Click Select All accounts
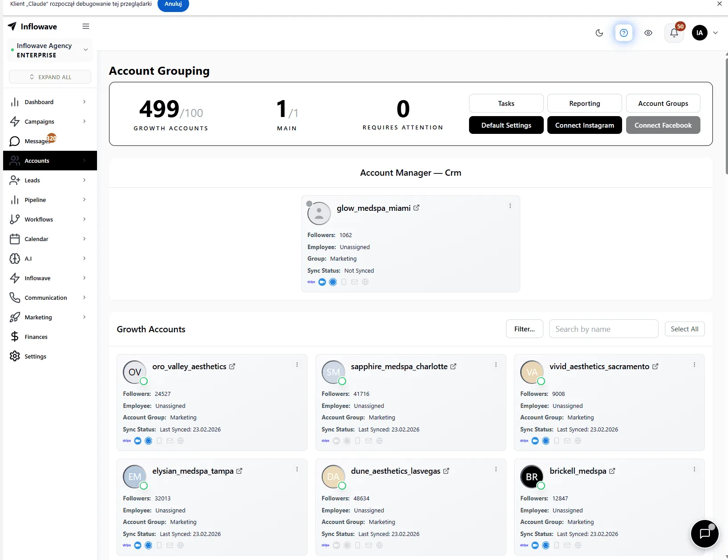Image resolution: width=728 pixels, height=560 pixels. pos(684,329)
